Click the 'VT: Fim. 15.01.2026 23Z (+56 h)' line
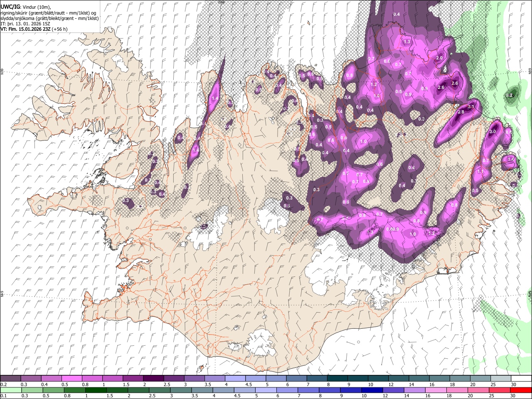 click(34, 29)
